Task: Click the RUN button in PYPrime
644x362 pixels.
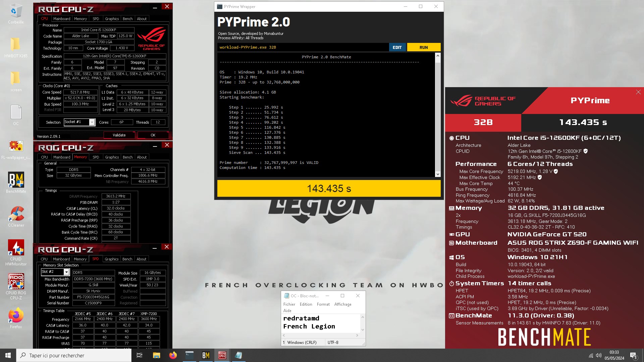Action: point(424,47)
